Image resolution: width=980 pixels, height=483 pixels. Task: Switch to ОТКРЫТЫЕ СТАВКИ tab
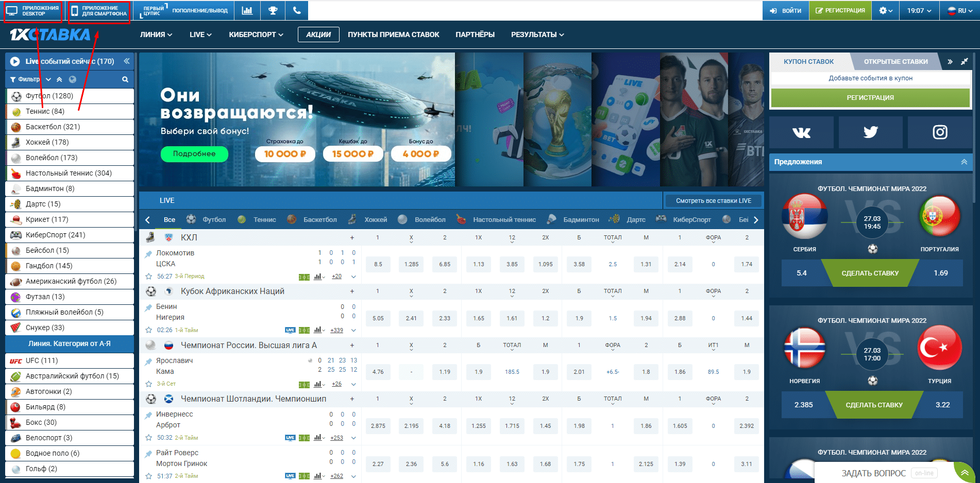[x=895, y=61]
